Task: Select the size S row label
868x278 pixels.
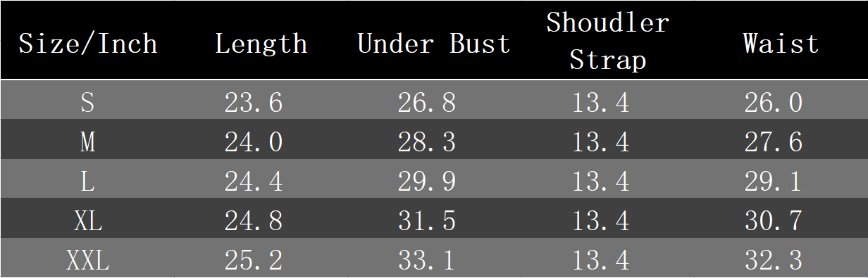Action: (x=87, y=103)
